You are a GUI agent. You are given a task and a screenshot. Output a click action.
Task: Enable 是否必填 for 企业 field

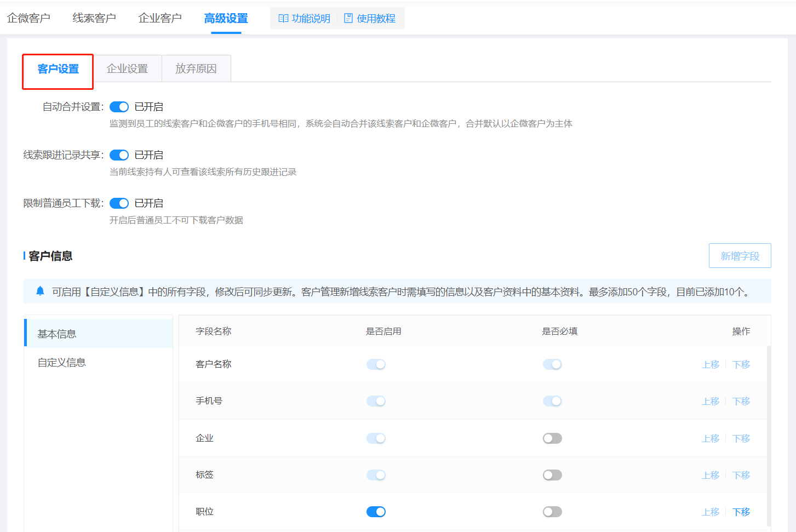pyautogui.click(x=552, y=438)
